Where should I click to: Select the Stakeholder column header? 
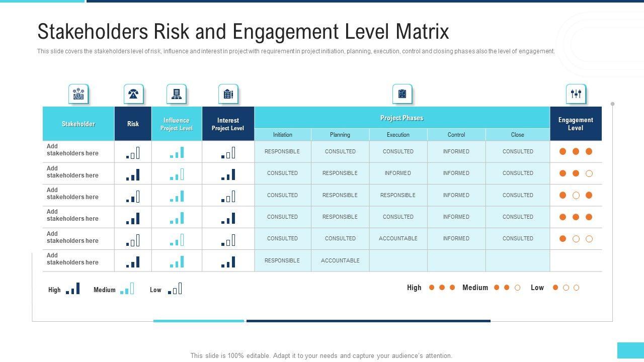pos(78,124)
